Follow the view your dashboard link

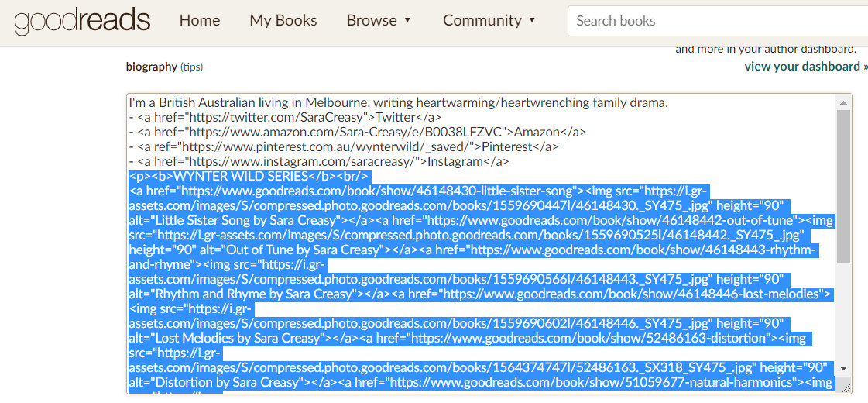tap(805, 67)
